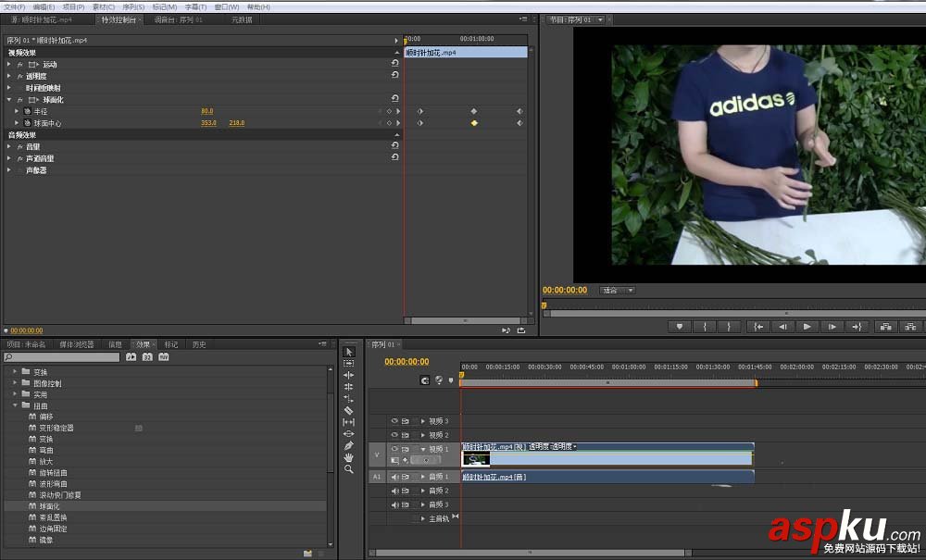Viewport: 926px width, 560px height.
Task: Click the YUV effects filter icon
Action: click(x=164, y=357)
